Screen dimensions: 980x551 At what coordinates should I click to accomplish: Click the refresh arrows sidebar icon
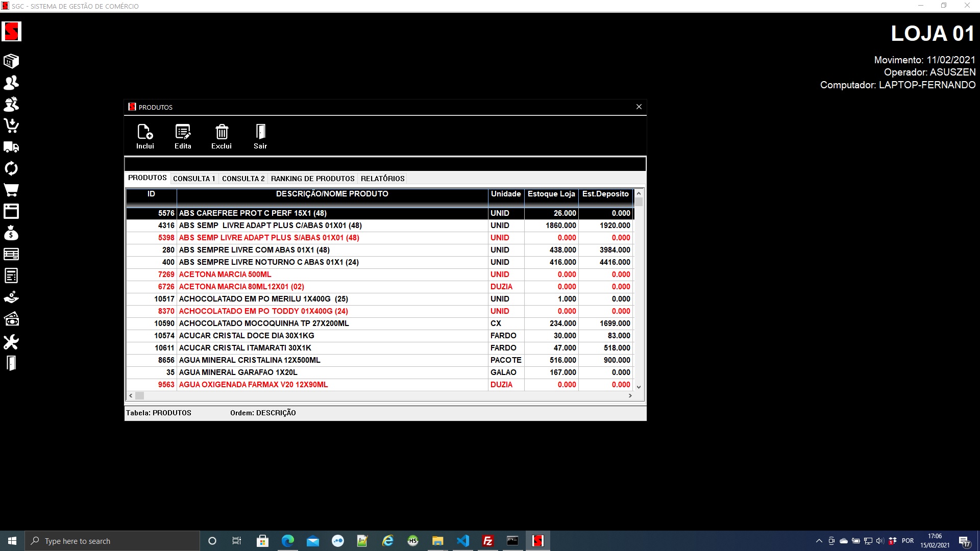pos(11,168)
